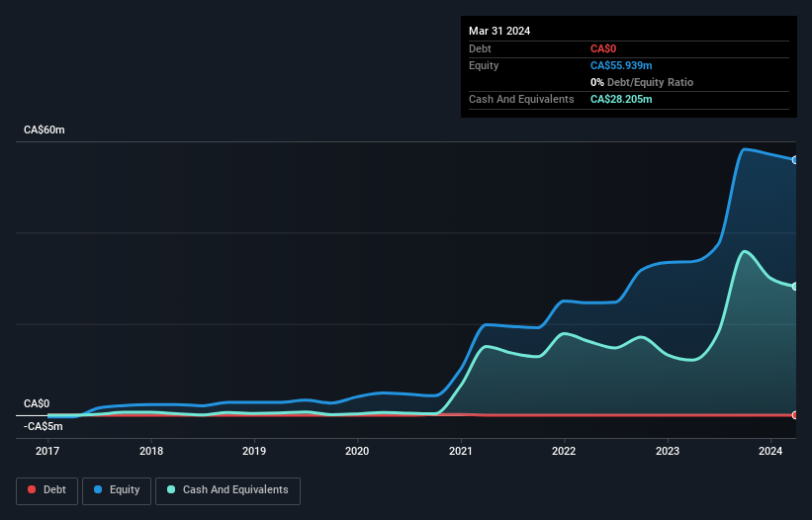The height and width of the screenshot is (520, 812).
Task: Click the Debt row label in tooltip
Action: pos(480,48)
